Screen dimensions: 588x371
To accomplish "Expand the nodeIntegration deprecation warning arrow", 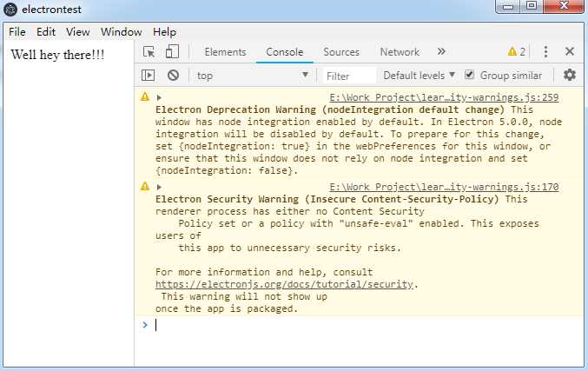I will tap(159, 97).
